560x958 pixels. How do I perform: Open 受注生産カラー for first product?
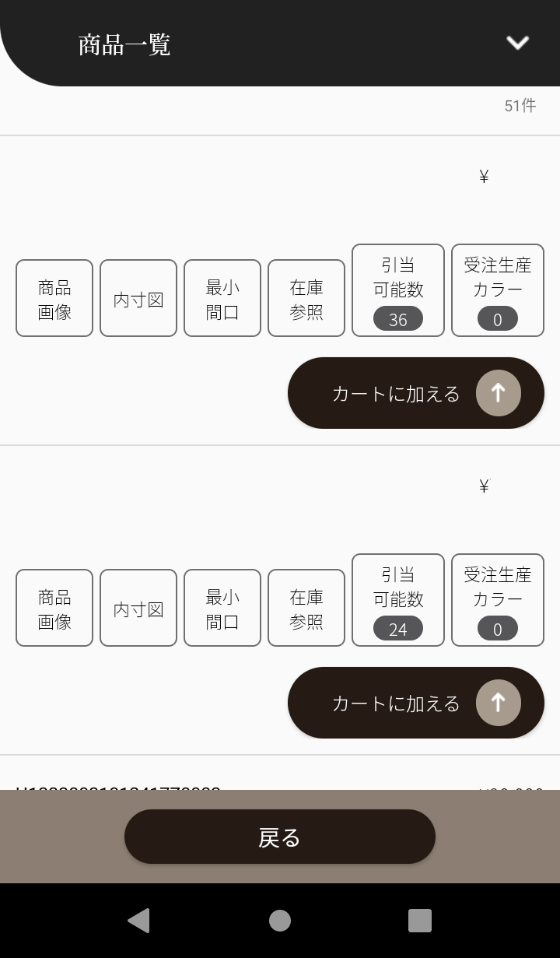498,290
